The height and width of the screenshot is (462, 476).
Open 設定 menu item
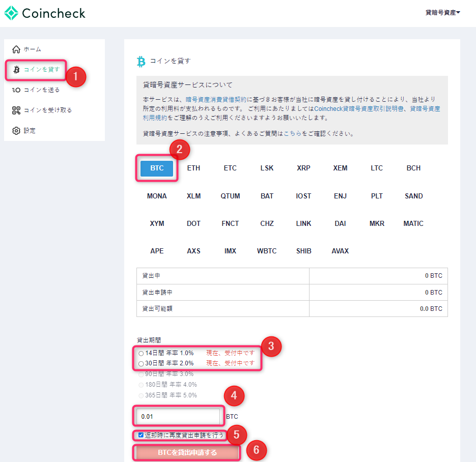(x=30, y=131)
